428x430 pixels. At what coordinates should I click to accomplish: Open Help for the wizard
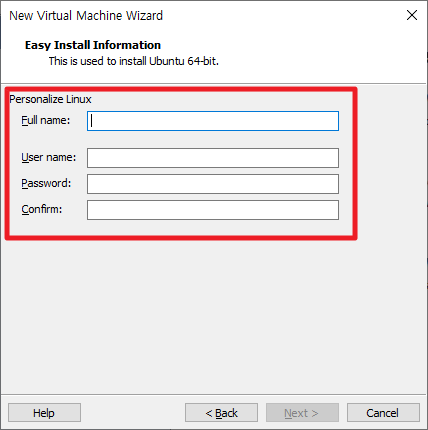pyautogui.click(x=44, y=413)
